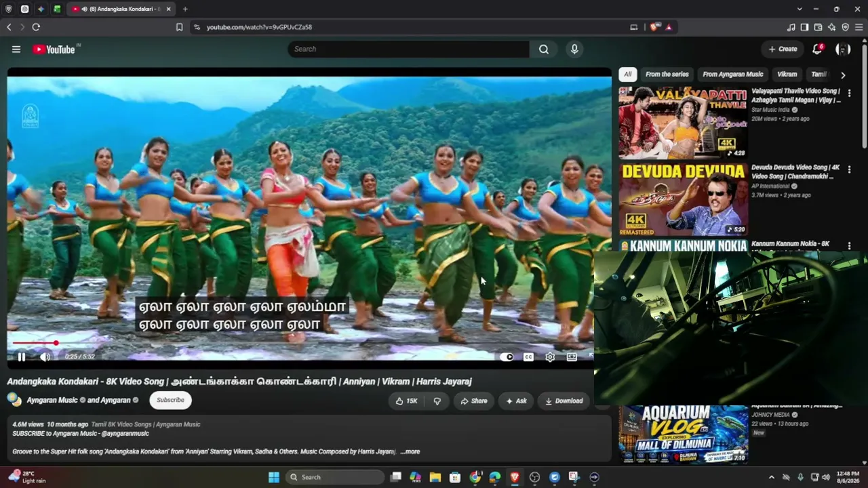
Task: Open options for Devuda Devuda video
Action: tap(849, 169)
